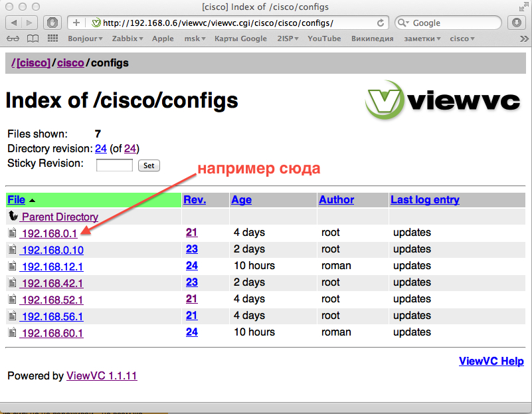Screen dimensions: 532x414
Task: Click the browser back arrow button
Action: coord(15,23)
